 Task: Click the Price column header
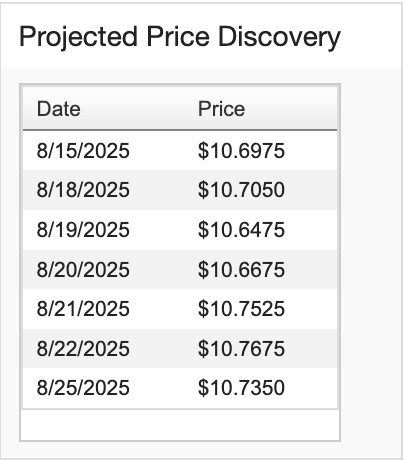point(221,109)
